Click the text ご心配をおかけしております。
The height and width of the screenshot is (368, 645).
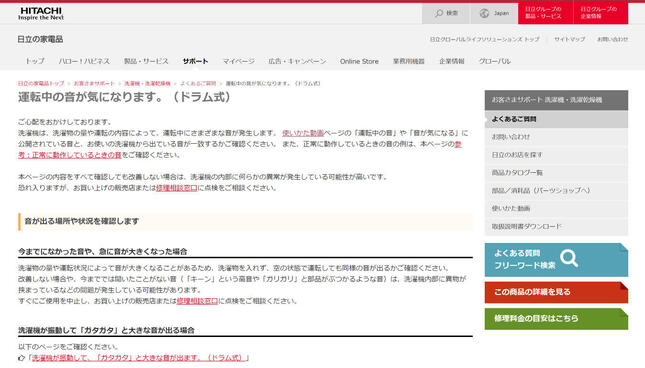pyautogui.click(x=65, y=122)
